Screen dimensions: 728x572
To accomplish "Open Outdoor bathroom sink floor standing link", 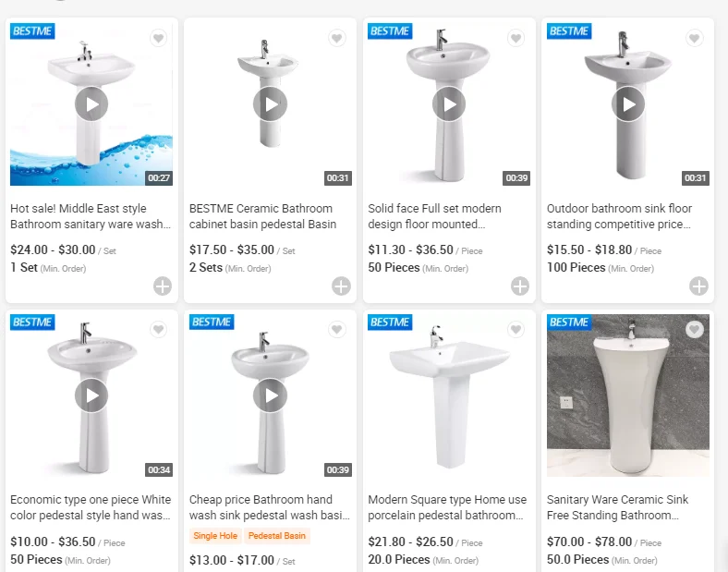I will click(x=619, y=216).
